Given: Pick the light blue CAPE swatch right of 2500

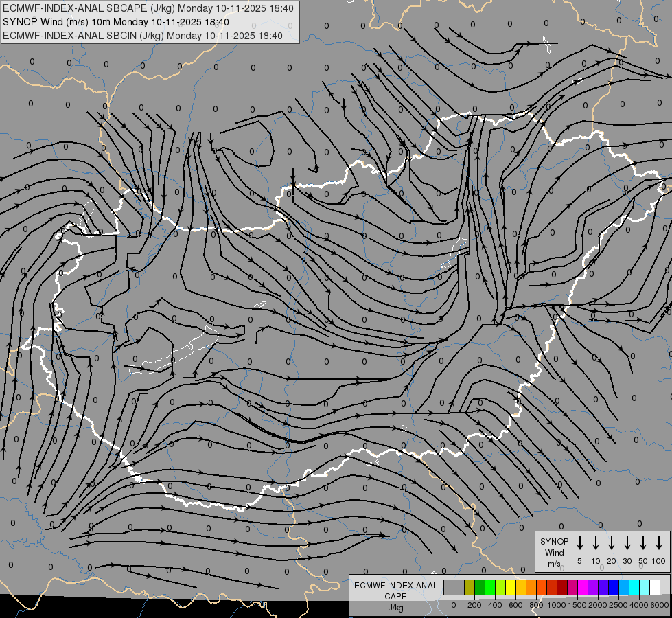Looking at the screenshot, I should click(x=625, y=587).
